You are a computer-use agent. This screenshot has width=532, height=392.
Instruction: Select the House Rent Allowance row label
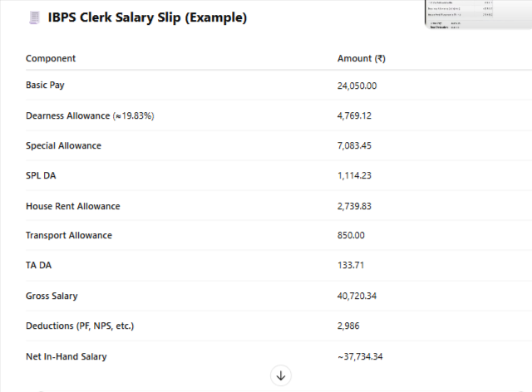click(73, 206)
